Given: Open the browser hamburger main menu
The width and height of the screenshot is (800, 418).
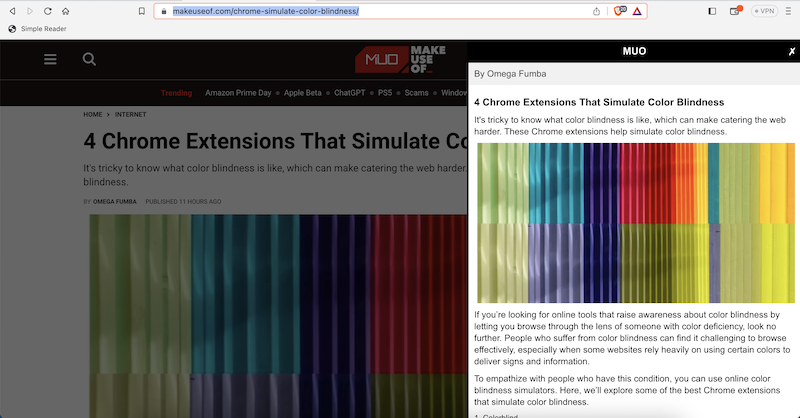Looking at the screenshot, I should click(788, 11).
